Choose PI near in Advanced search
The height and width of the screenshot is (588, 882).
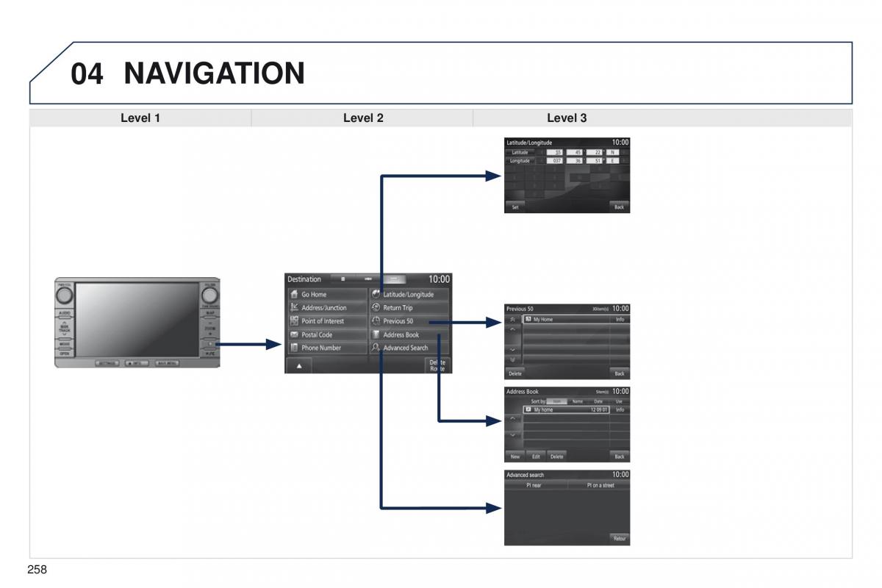pos(534,485)
